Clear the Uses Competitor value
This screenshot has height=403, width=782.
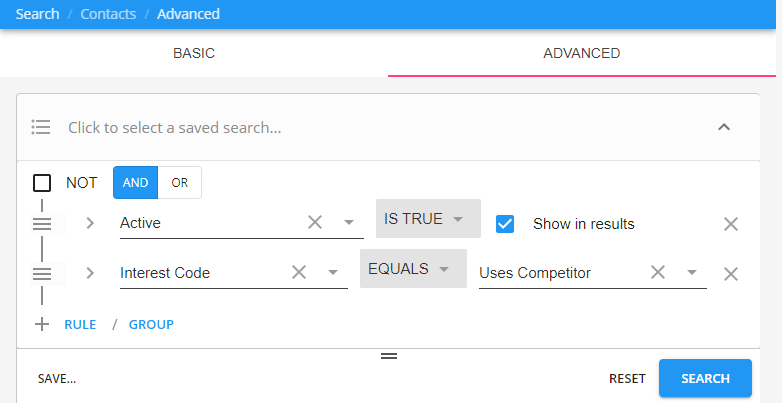coord(658,272)
